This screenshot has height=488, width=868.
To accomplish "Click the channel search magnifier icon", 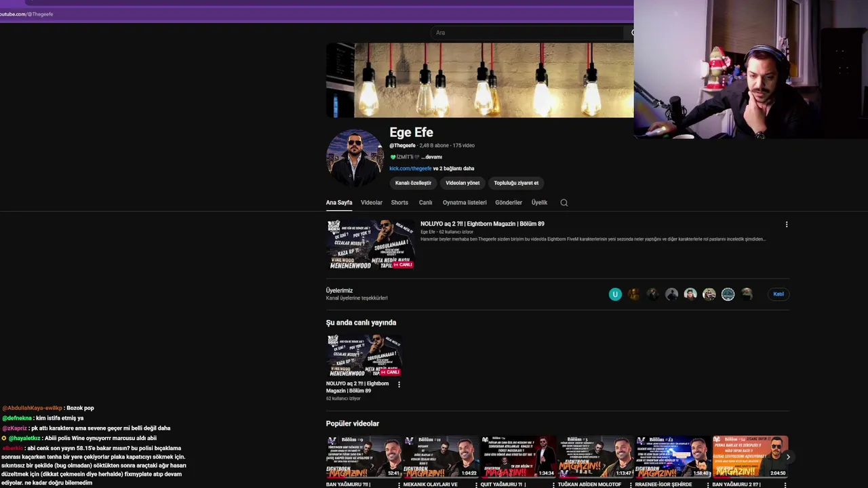I will pos(564,203).
